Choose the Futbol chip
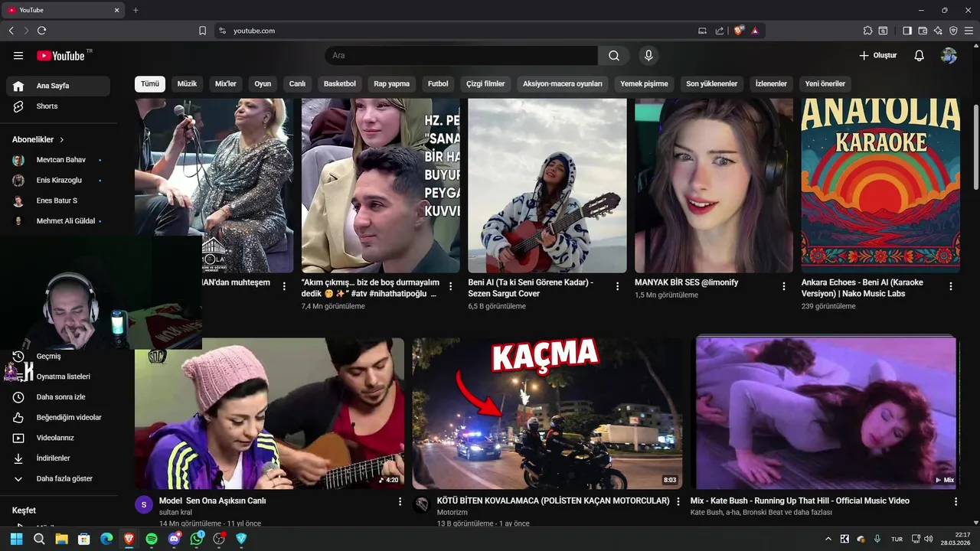This screenshot has width=980, height=551. click(438, 83)
